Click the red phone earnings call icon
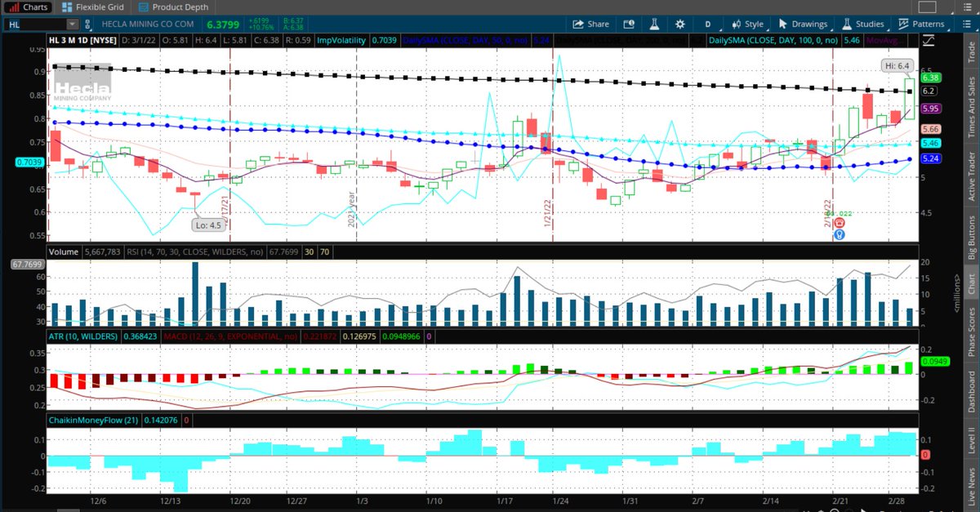The width and height of the screenshot is (980, 512). pos(838,222)
